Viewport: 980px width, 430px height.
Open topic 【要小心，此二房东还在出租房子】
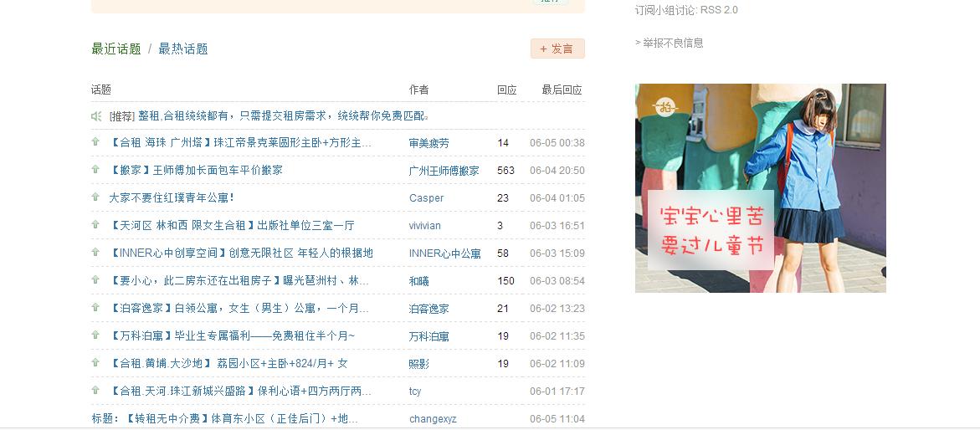pyautogui.click(x=239, y=280)
